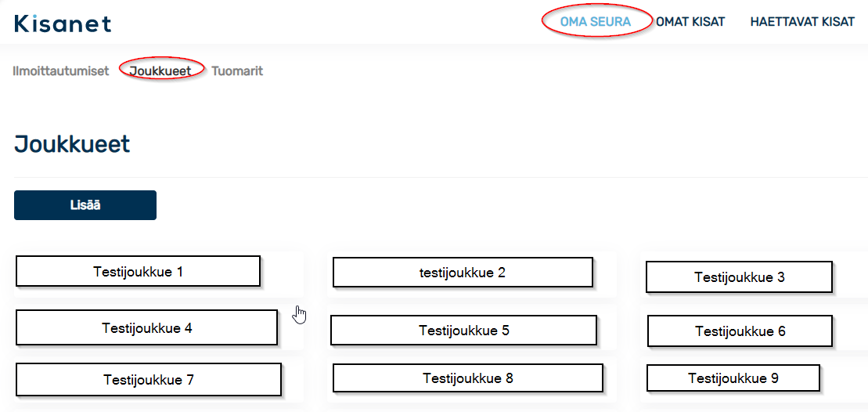The height and width of the screenshot is (412, 868).
Task: Open Testijoukkue 9 team
Action: 733,378
